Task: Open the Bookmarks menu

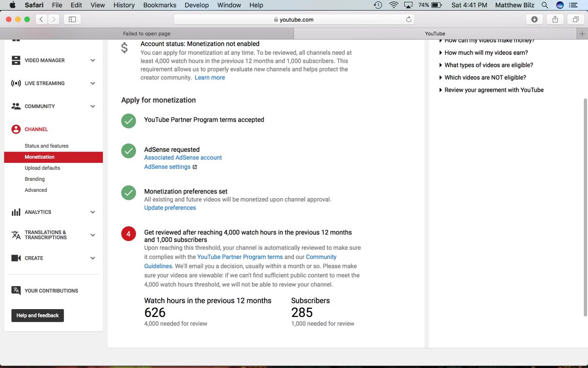Action: point(159,5)
